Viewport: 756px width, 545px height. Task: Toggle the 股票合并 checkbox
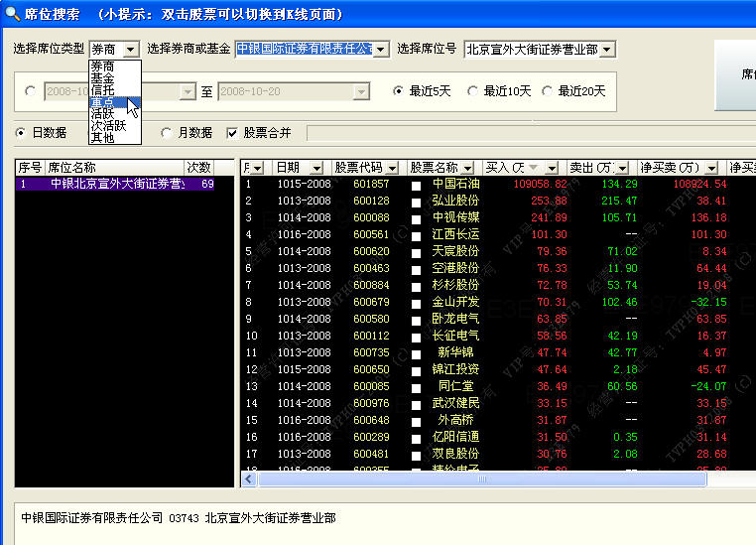tap(233, 133)
